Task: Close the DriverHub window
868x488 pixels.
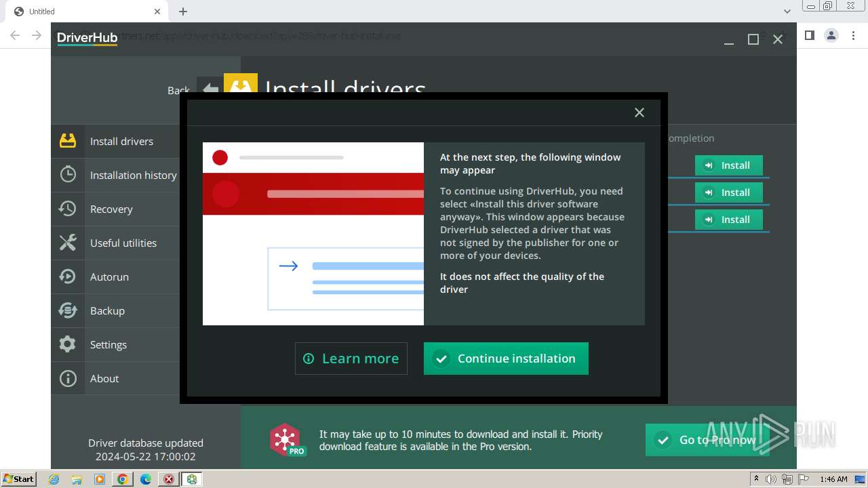Action: 778,40
